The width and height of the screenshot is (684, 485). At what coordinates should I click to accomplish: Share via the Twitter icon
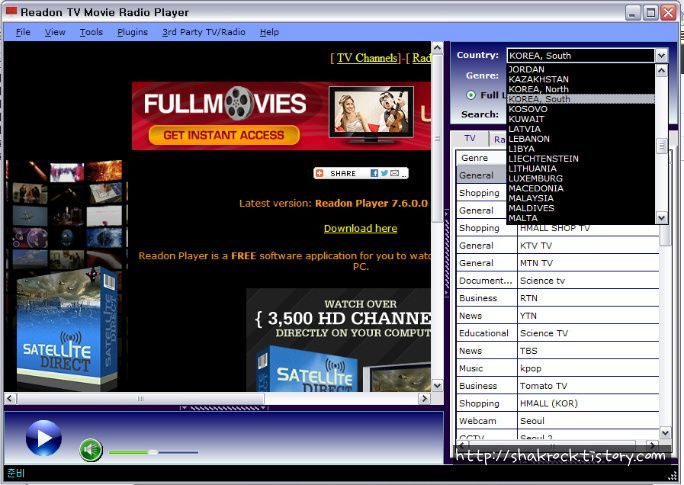tap(384, 173)
